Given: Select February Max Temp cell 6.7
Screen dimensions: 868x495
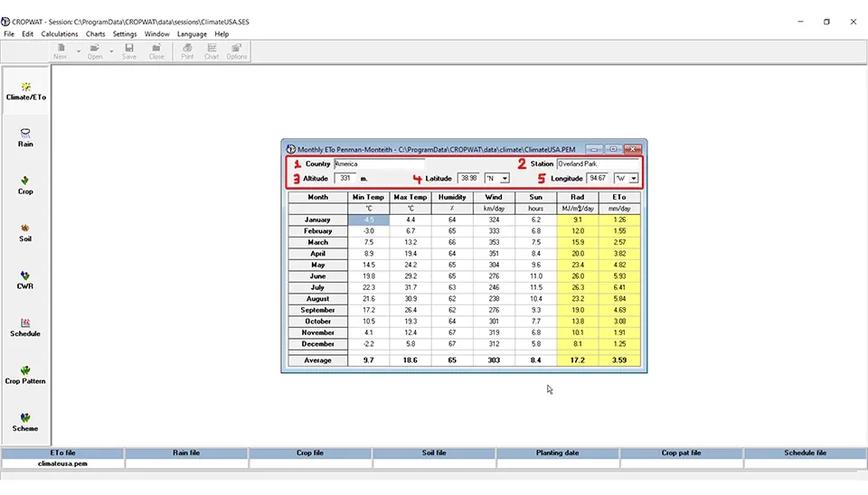Looking at the screenshot, I should [x=410, y=231].
